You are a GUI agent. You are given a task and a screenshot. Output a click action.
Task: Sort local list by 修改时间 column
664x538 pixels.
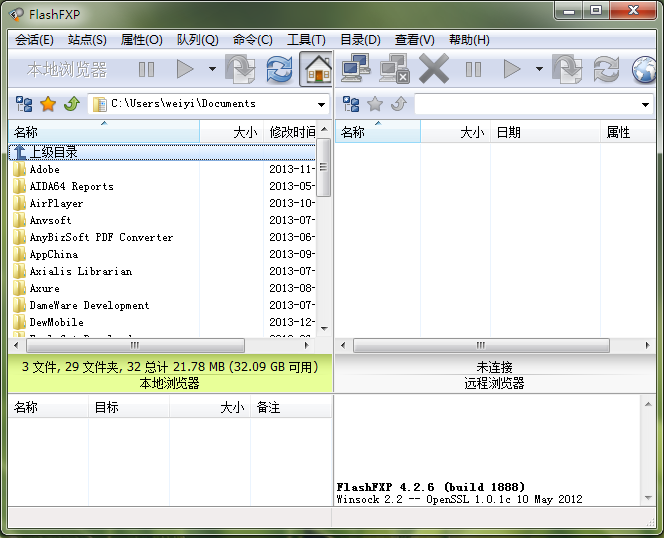290,132
